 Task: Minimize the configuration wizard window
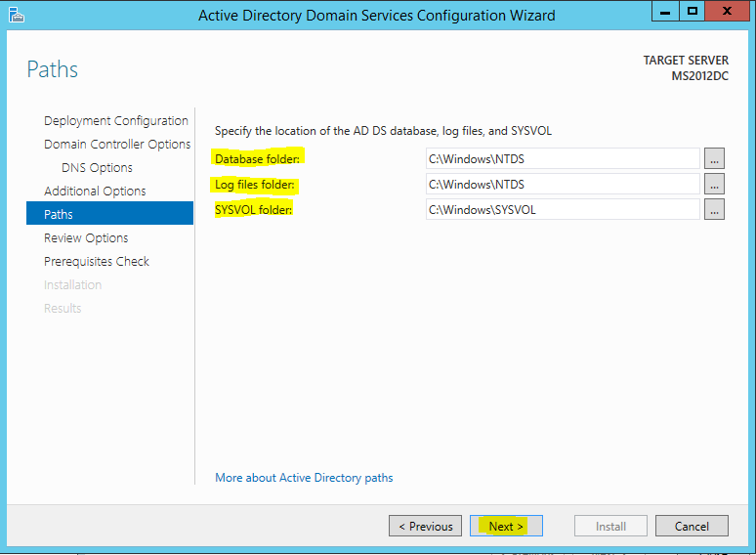pyautogui.click(x=665, y=11)
